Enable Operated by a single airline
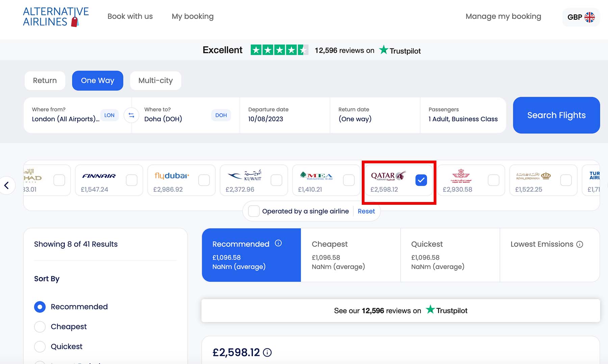The width and height of the screenshot is (608, 364). pyautogui.click(x=254, y=211)
